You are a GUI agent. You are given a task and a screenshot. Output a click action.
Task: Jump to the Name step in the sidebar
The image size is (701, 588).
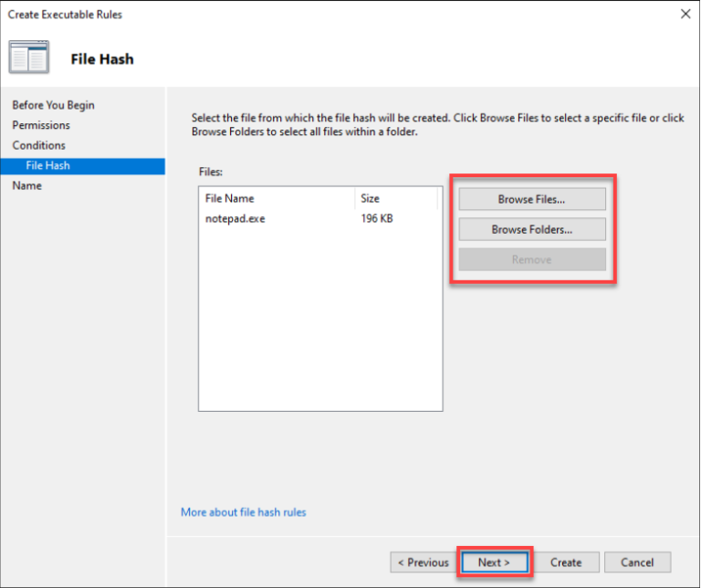pos(26,185)
